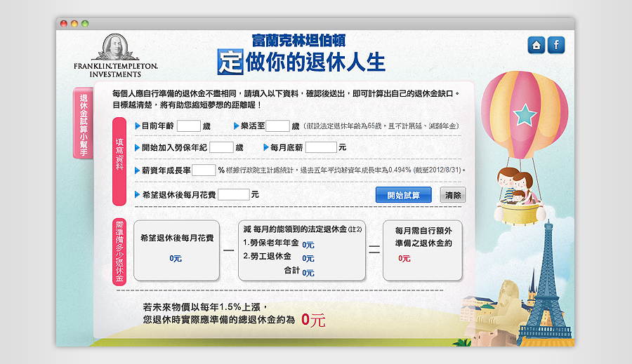Click the 希望退休後每月花費 input field

coord(233,194)
